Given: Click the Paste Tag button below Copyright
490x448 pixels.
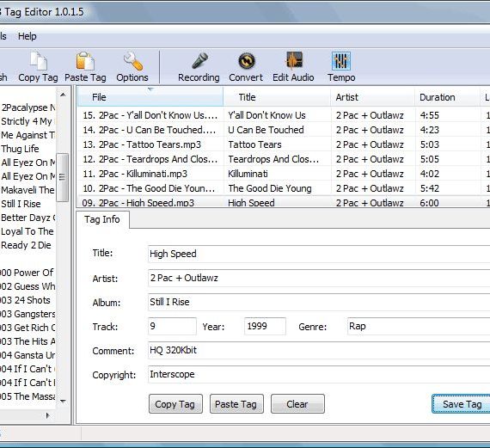Looking at the screenshot, I should tap(236, 404).
